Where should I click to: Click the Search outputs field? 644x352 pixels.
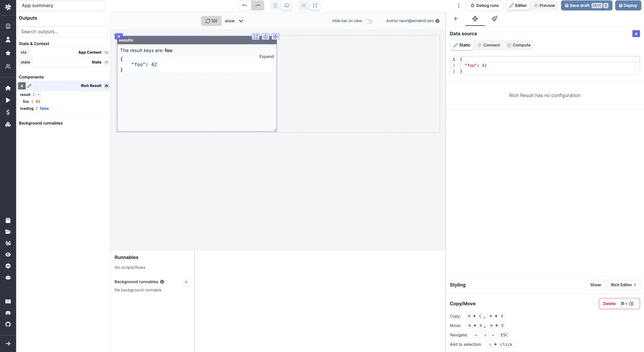point(63,32)
